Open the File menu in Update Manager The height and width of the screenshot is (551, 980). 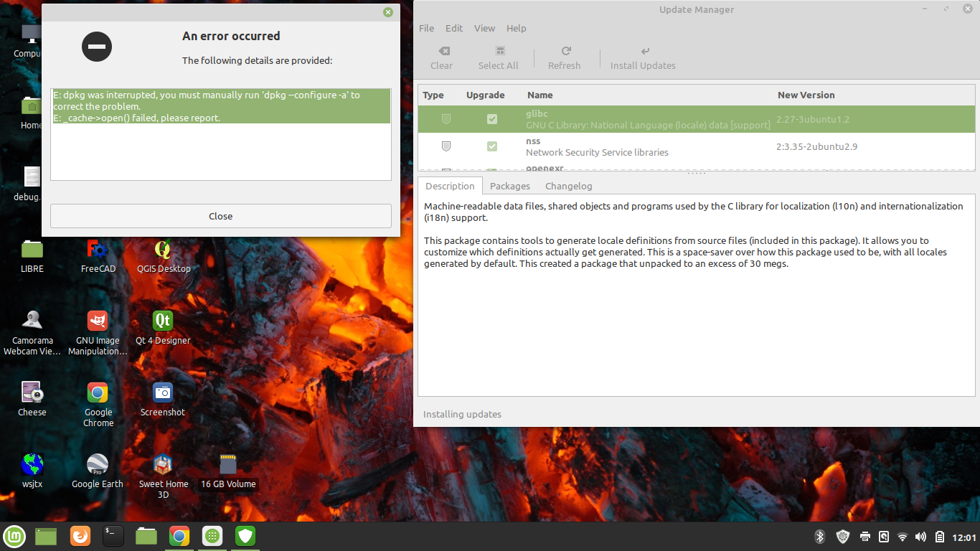427,28
